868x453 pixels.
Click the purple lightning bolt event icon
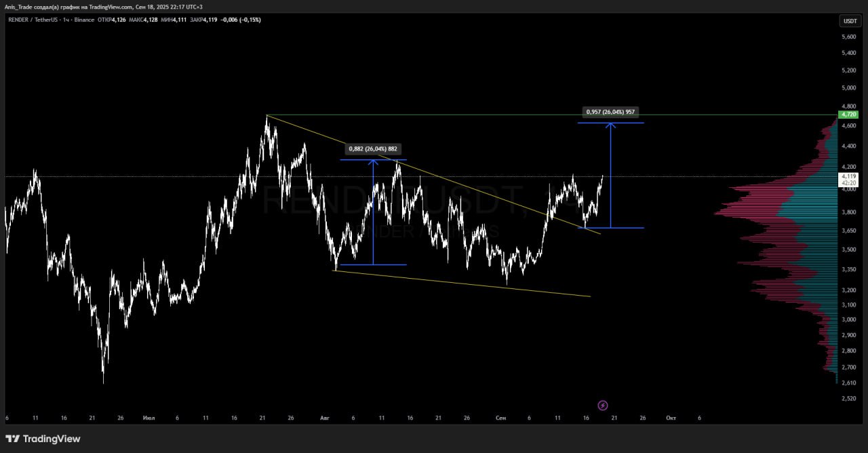pos(603,406)
